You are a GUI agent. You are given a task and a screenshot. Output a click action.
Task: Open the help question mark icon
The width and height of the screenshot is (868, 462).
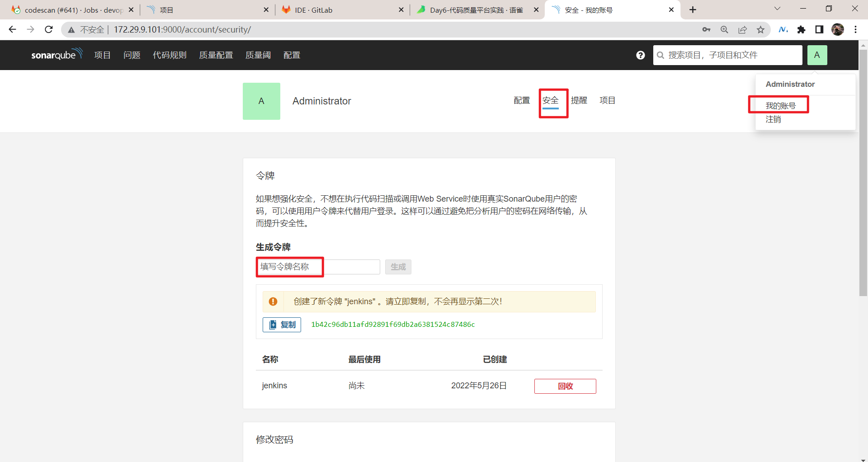click(x=640, y=55)
